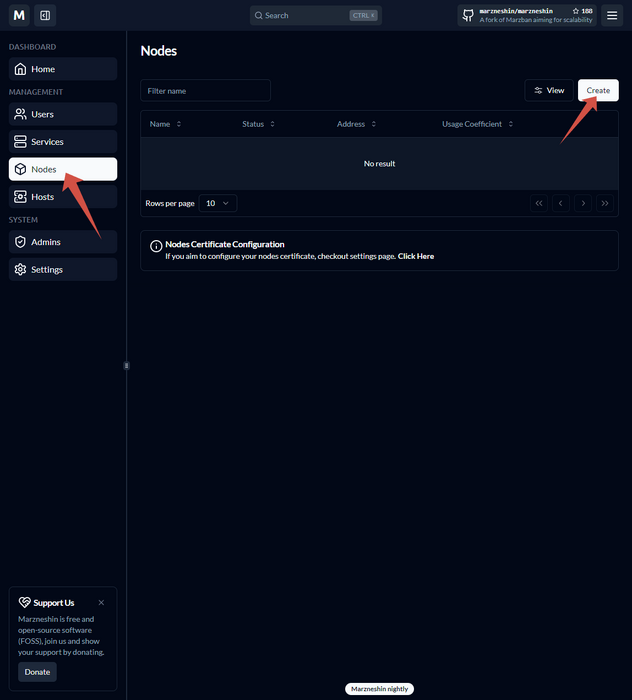Follow the Click Here settings link

(416, 256)
